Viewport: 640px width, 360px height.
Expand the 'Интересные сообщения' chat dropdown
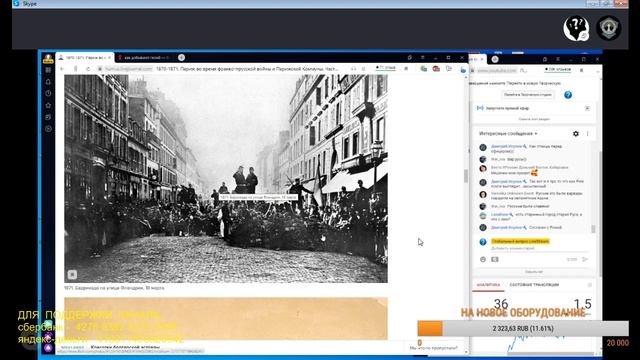click(x=508, y=133)
